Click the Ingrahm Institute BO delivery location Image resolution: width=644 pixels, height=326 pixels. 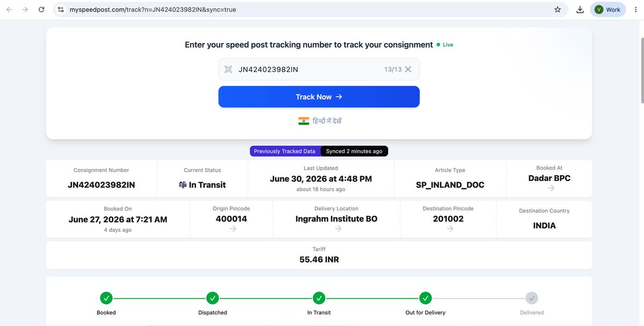(x=336, y=219)
